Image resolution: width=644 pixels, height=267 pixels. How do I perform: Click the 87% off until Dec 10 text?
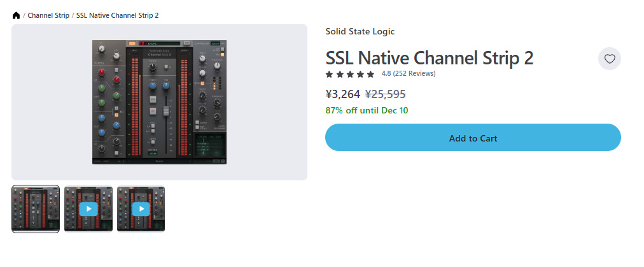(x=367, y=110)
